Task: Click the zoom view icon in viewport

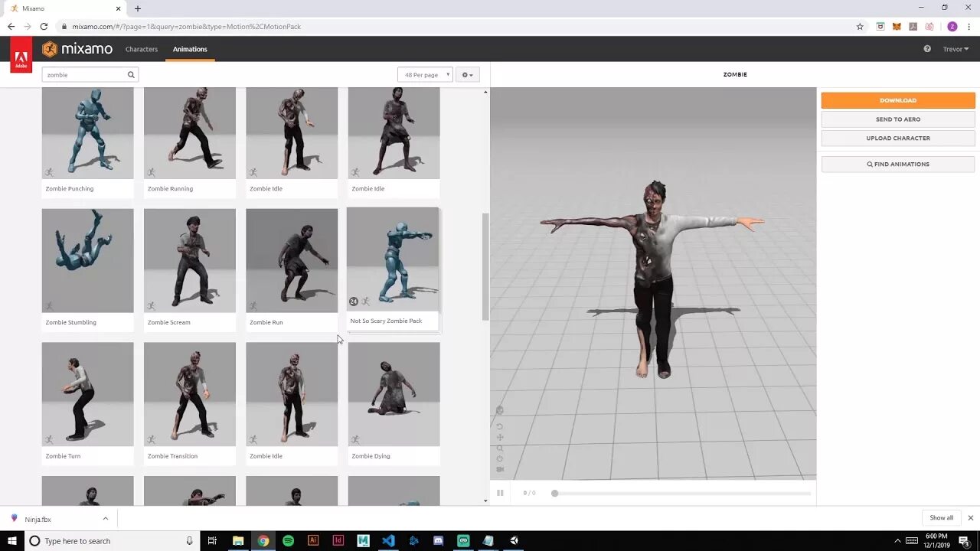Action: click(500, 448)
